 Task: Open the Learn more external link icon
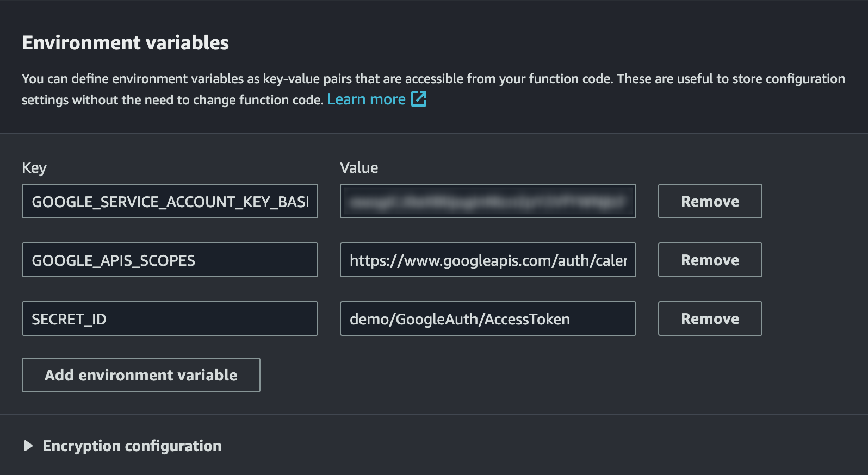[x=419, y=99]
